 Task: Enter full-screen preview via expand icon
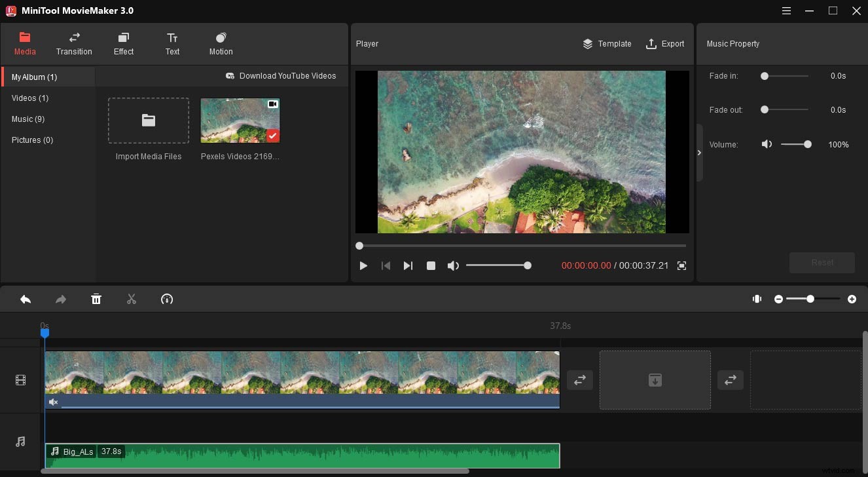click(681, 265)
